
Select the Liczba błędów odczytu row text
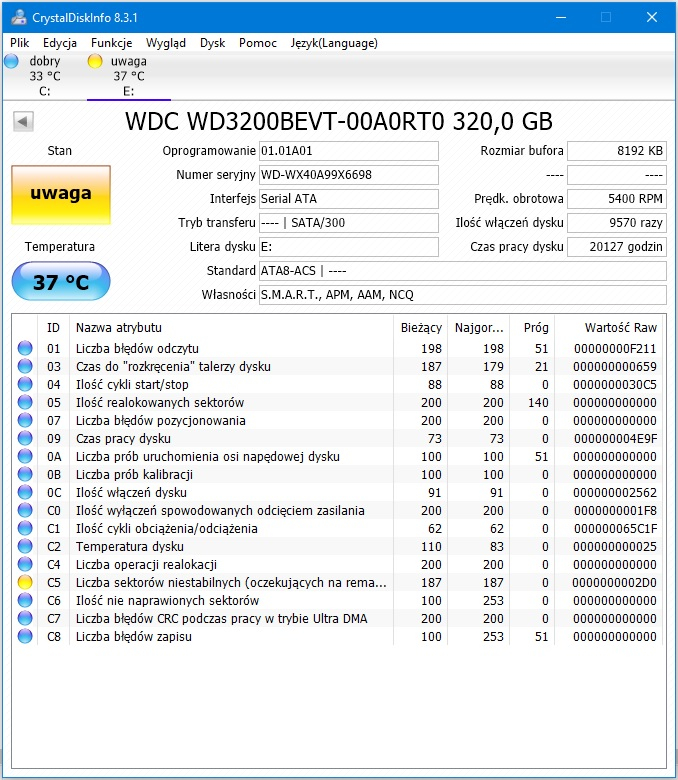point(137,348)
